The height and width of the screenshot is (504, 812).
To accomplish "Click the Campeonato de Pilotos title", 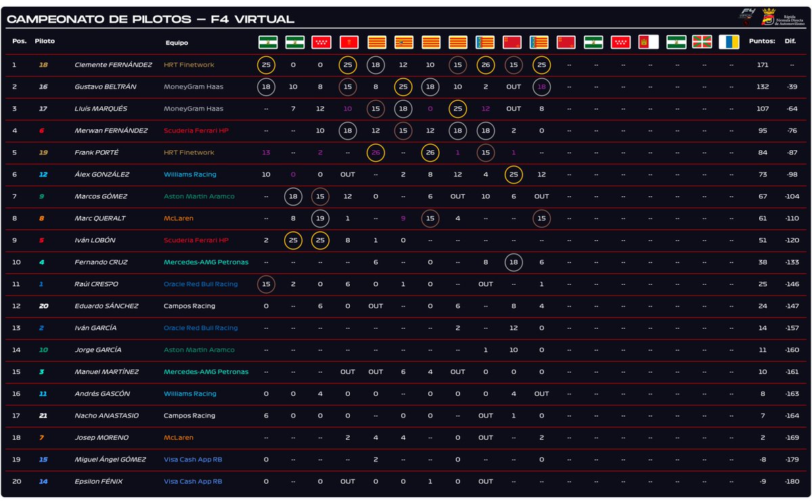I will (150, 20).
